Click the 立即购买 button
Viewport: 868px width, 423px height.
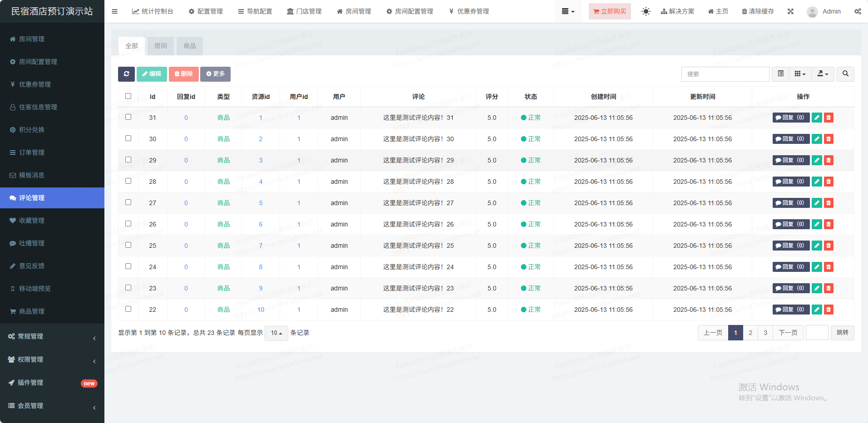pos(610,11)
